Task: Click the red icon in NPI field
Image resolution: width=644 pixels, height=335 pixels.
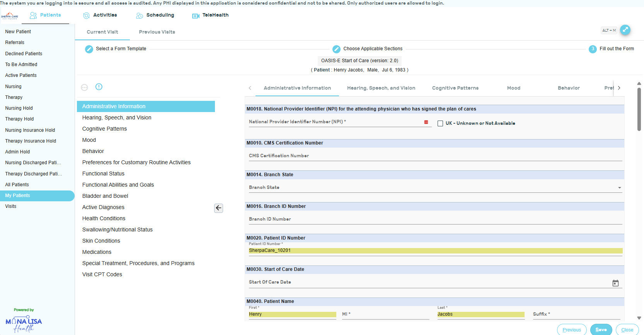Action: click(426, 122)
